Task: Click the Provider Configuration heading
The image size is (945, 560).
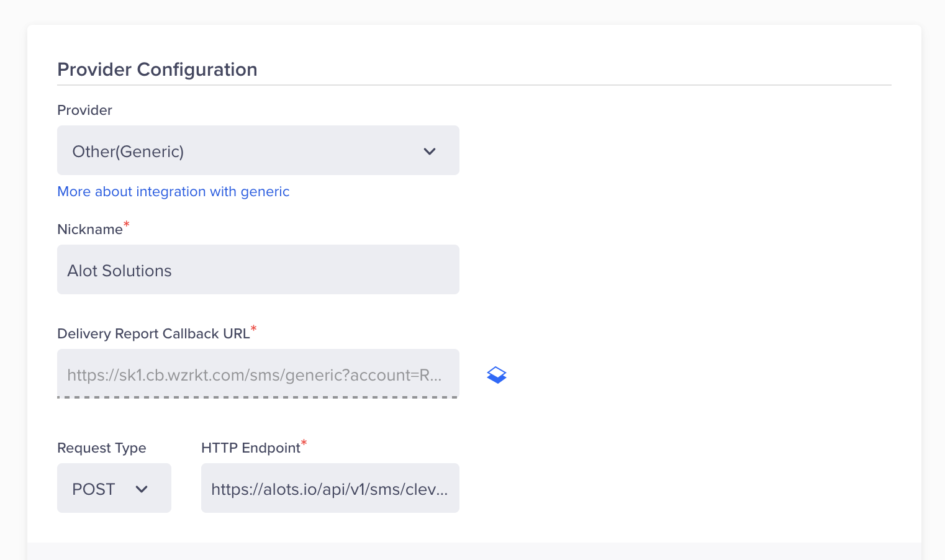Action: click(157, 70)
